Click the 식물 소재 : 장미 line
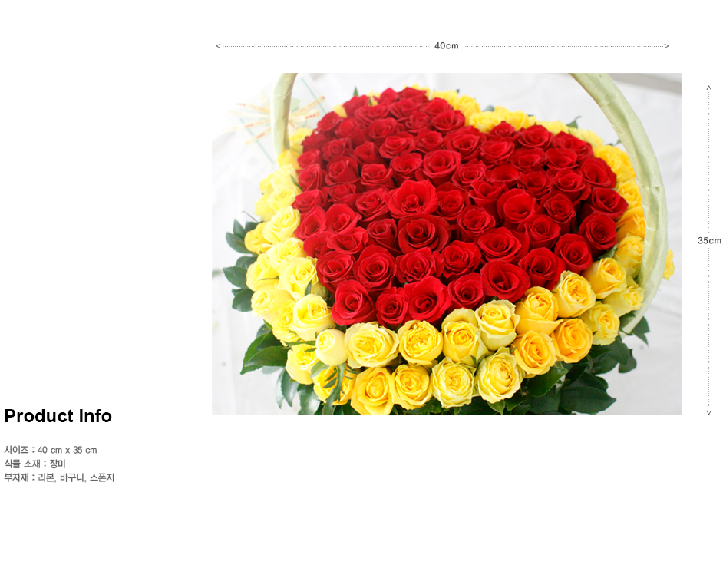This screenshot has width=723, height=588. (35, 464)
